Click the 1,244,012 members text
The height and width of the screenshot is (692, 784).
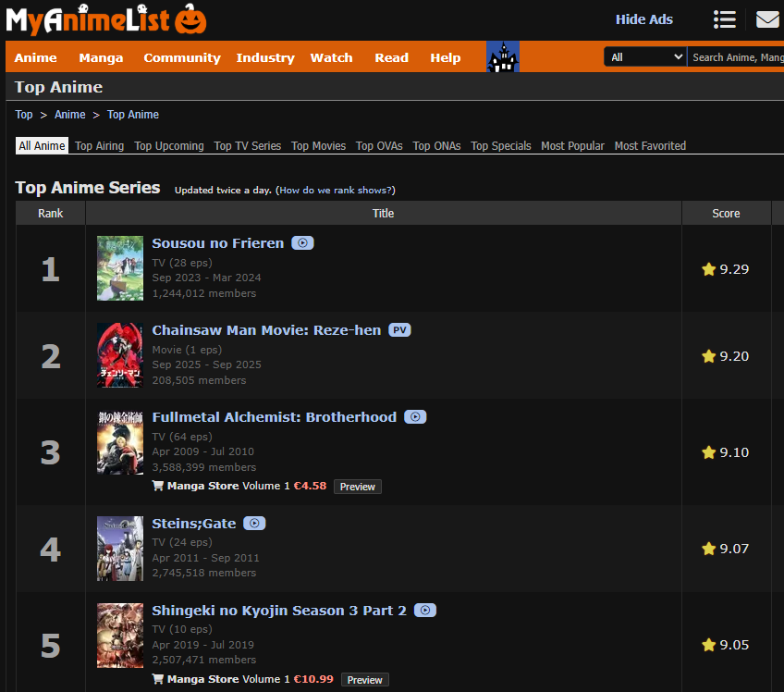(204, 293)
